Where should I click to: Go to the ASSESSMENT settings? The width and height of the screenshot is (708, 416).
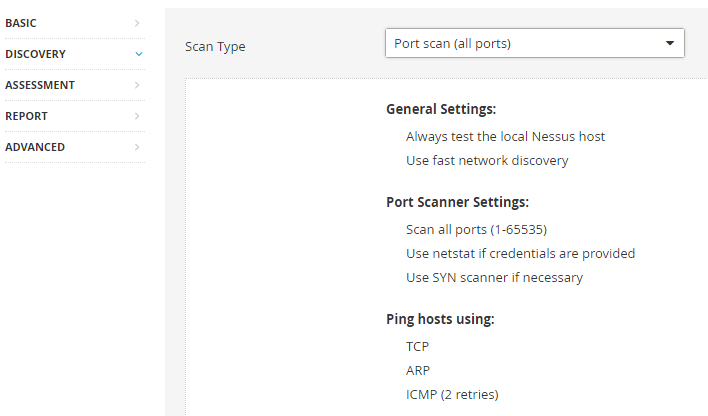[40, 85]
